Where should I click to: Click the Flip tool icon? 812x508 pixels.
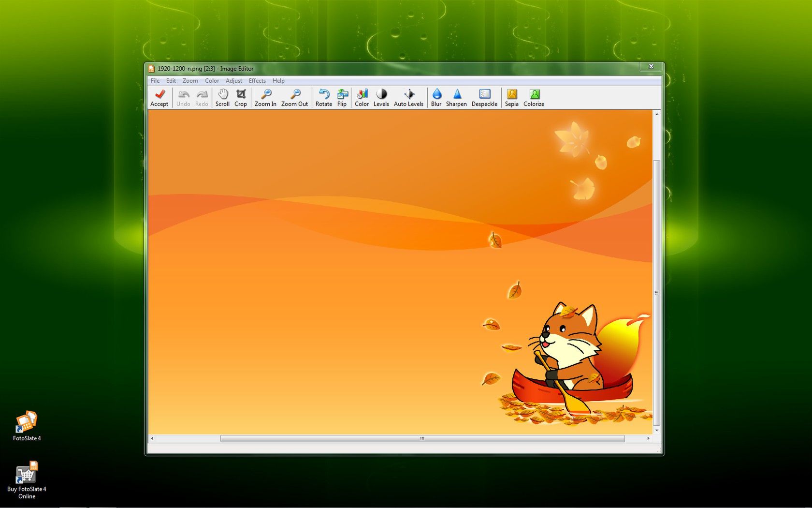click(x=342, y=97)
